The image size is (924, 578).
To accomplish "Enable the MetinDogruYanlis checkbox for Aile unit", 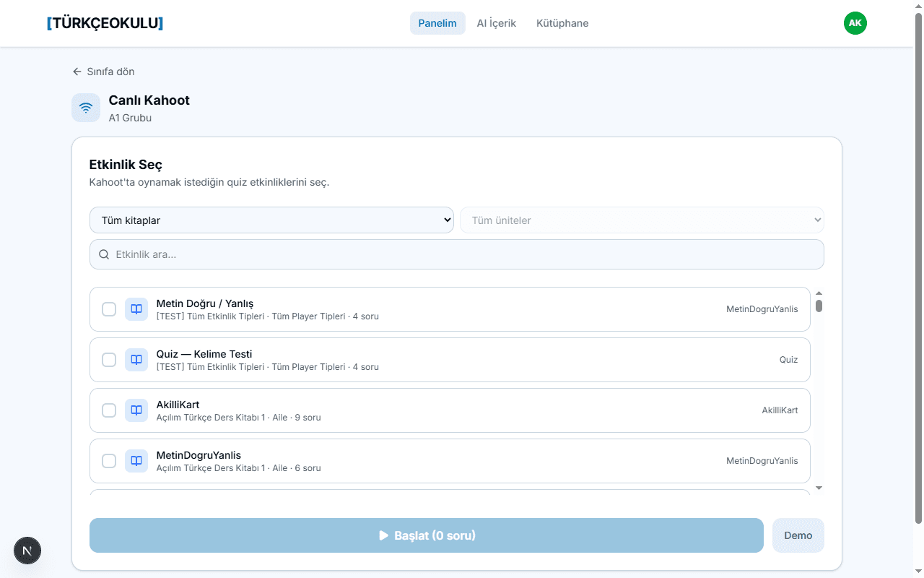I will pos(109,461).
